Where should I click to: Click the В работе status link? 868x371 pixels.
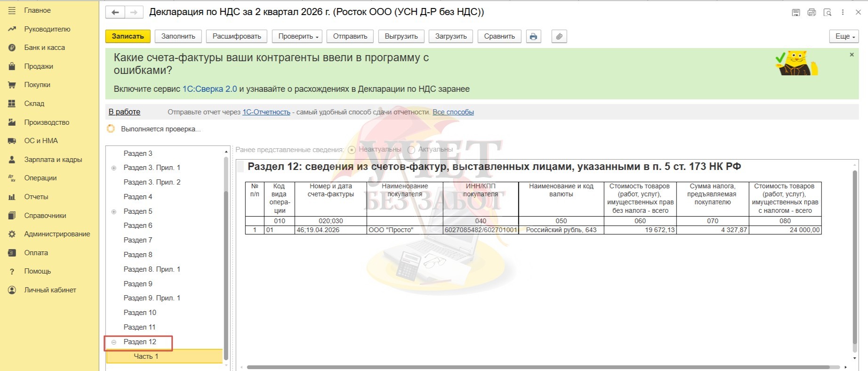(124, 112)
